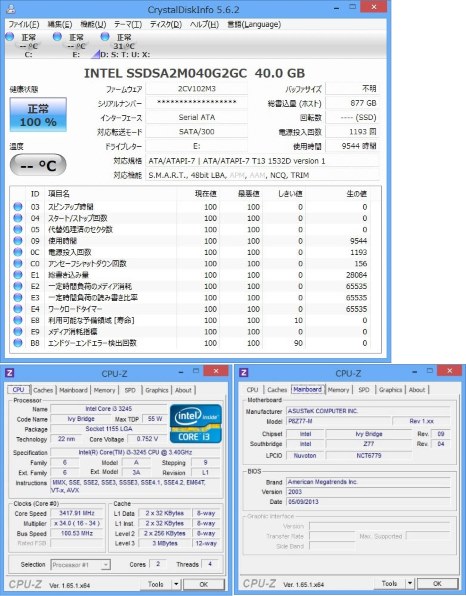The image size is (466, 596).
Task: Switch to CPU tab in right CPU-Z window
Action: 252,390
